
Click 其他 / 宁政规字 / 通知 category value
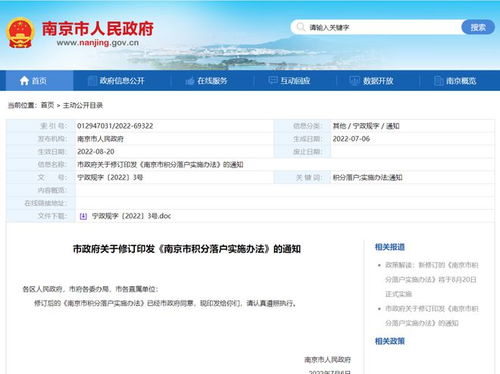pos(366,126)
